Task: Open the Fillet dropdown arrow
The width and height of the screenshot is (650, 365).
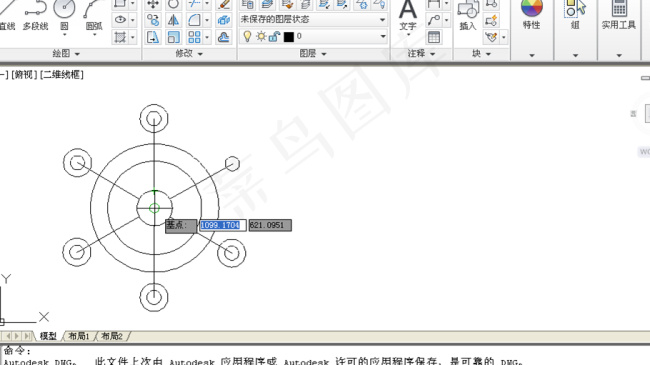Action: click(207, 20)
